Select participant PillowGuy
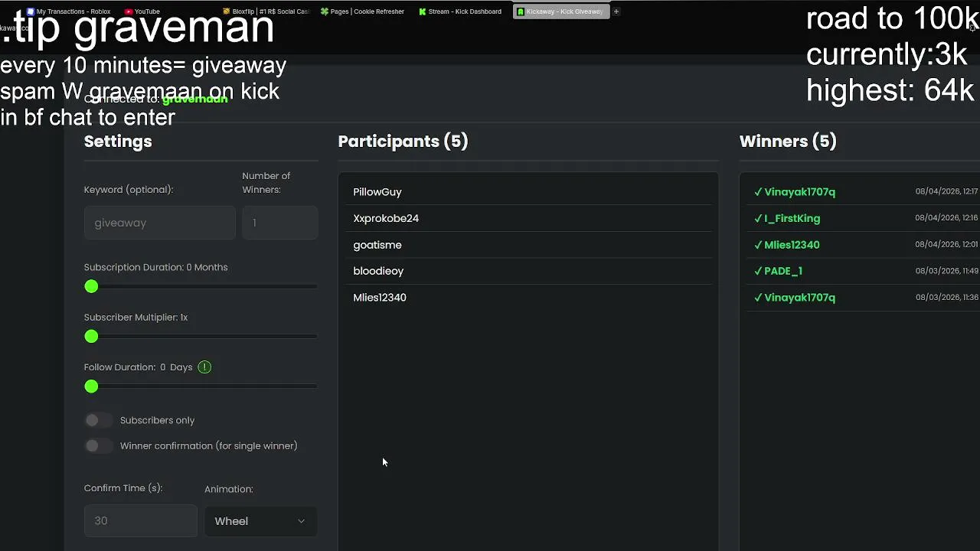This screenshot has width=980, height=551. coord(528,192)
